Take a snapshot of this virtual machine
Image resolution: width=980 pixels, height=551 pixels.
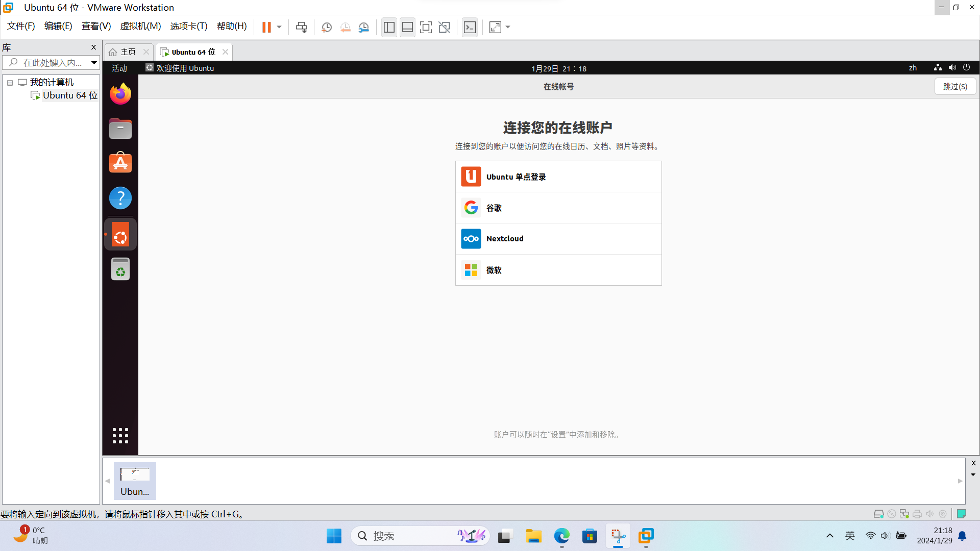pos(327,27)
